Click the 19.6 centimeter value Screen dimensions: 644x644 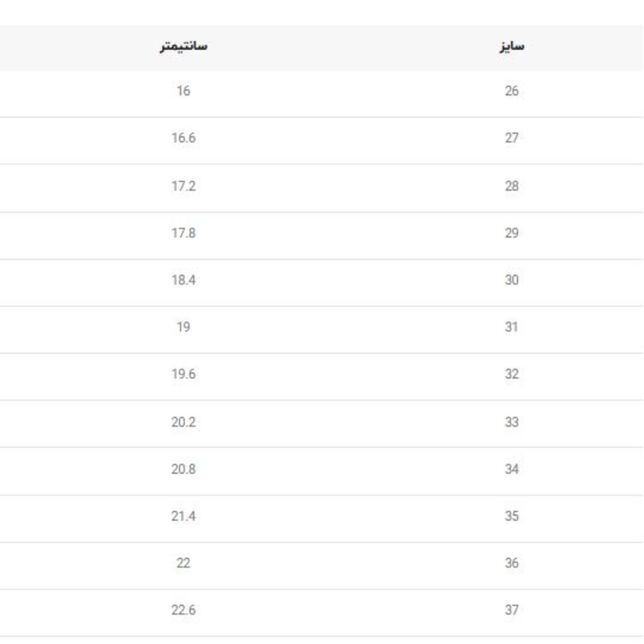(x=183, y=374)
